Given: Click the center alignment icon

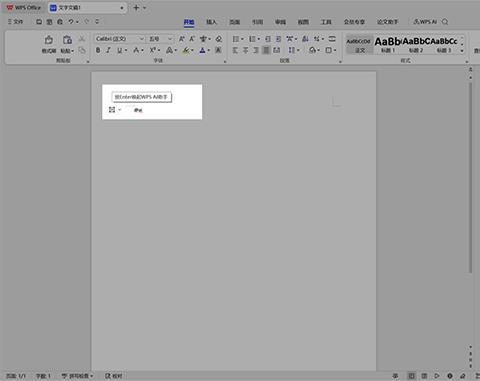Looking at the screenshot, I should coord(245,50).
